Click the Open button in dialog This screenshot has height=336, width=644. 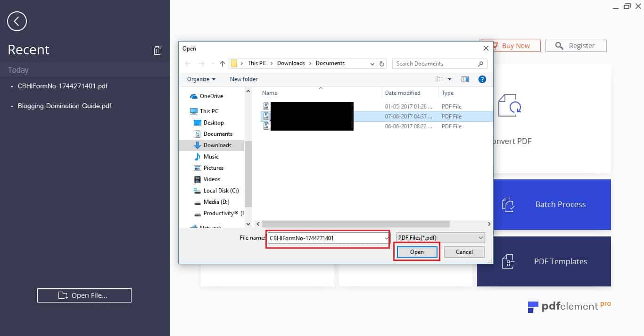pyautogui.click(x=417, y=252)
